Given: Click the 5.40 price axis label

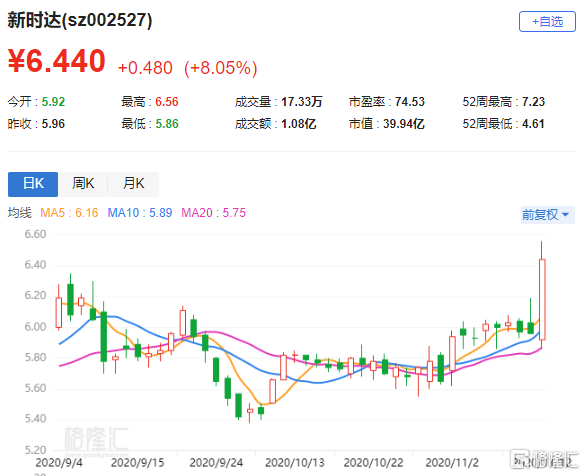Looking at the screenshot, I should click(35, 419).
